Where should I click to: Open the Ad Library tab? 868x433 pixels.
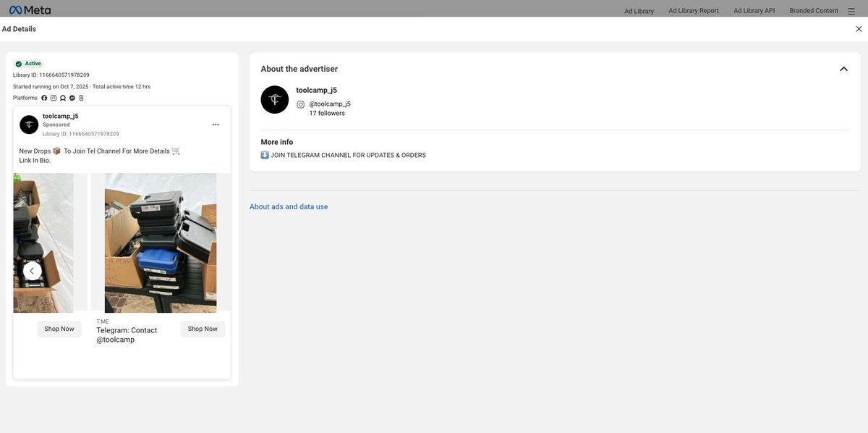tap(639, 11)
